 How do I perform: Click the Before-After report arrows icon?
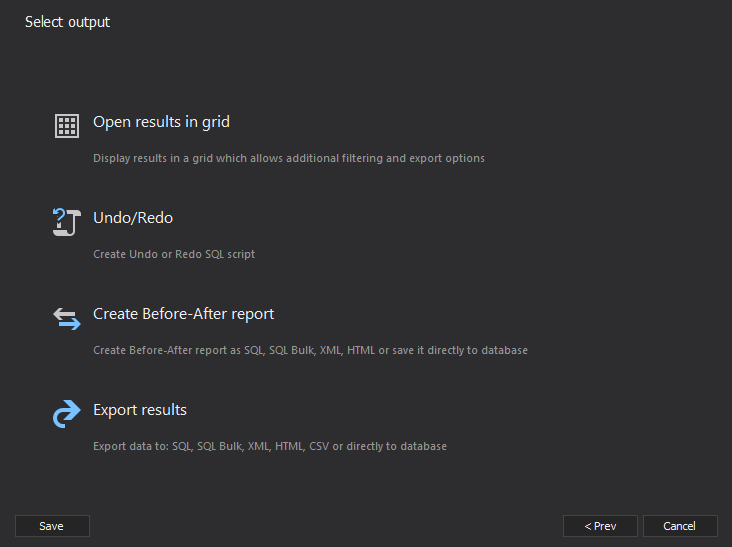67,319
